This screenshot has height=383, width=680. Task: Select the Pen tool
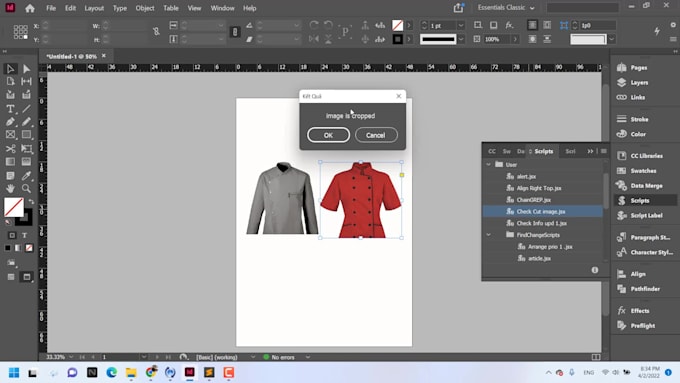(10, 122)
